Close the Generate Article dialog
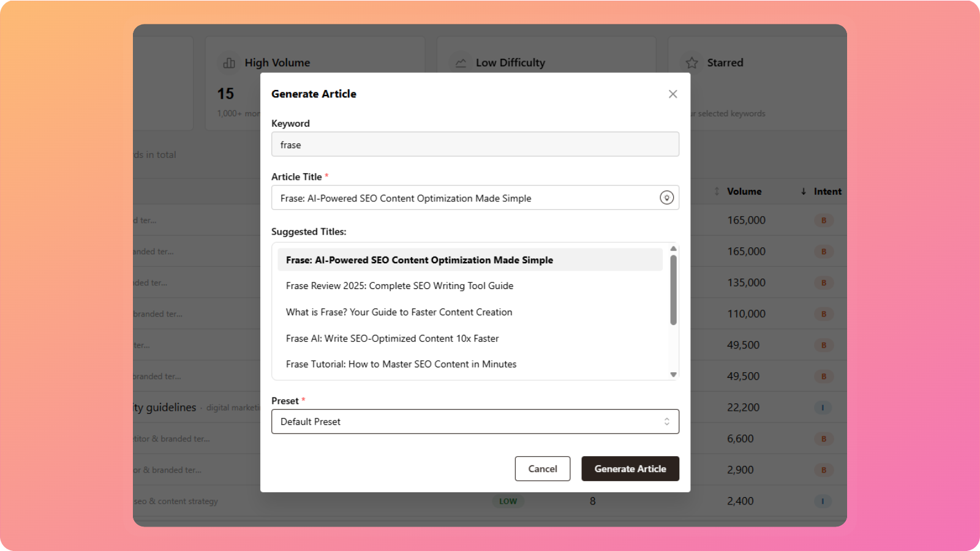980x551 pixels. (x=673, y=94)
